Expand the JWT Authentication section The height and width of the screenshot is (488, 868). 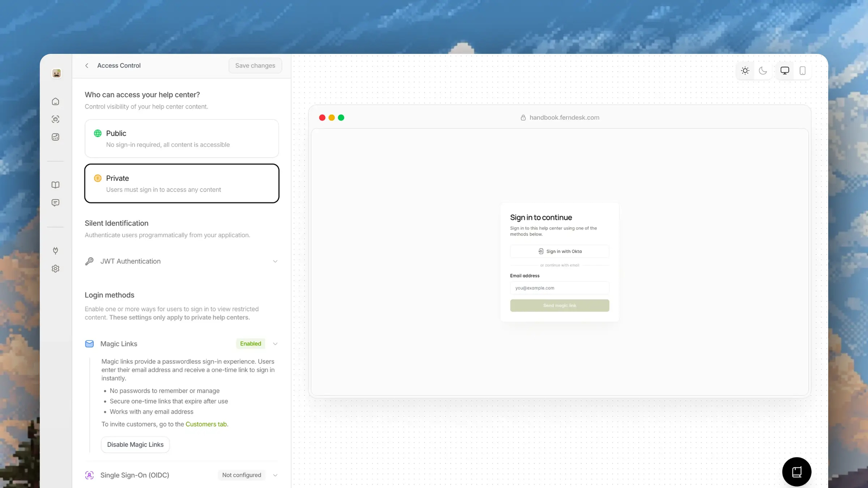click(275, 261)
